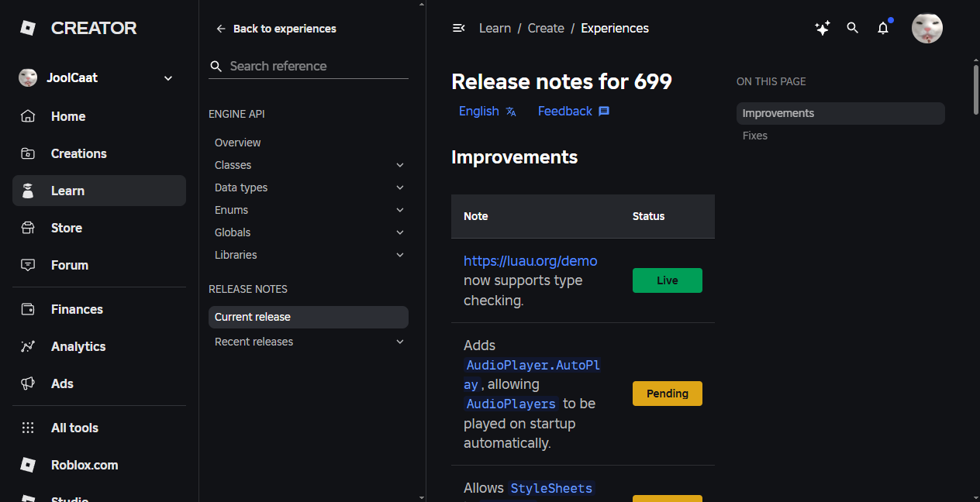Click the search magnifier in reference panel

tap(216, 67)
